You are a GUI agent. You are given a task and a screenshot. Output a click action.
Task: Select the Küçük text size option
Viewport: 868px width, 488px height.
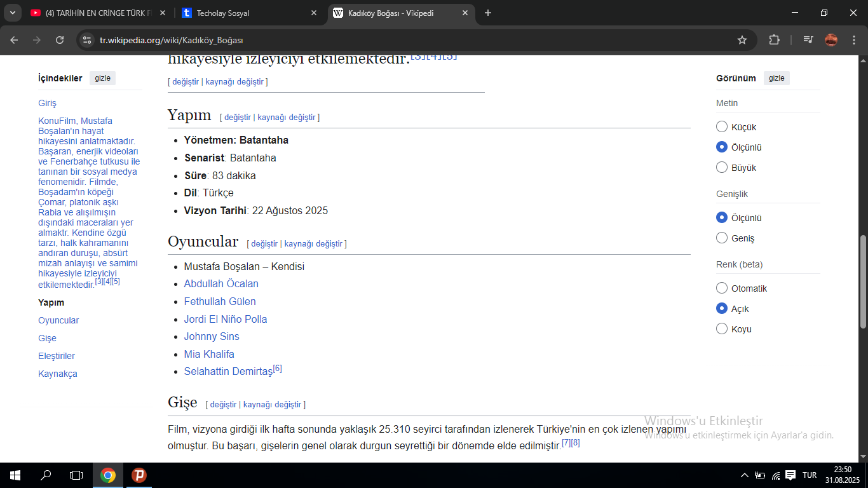point(722,126)
